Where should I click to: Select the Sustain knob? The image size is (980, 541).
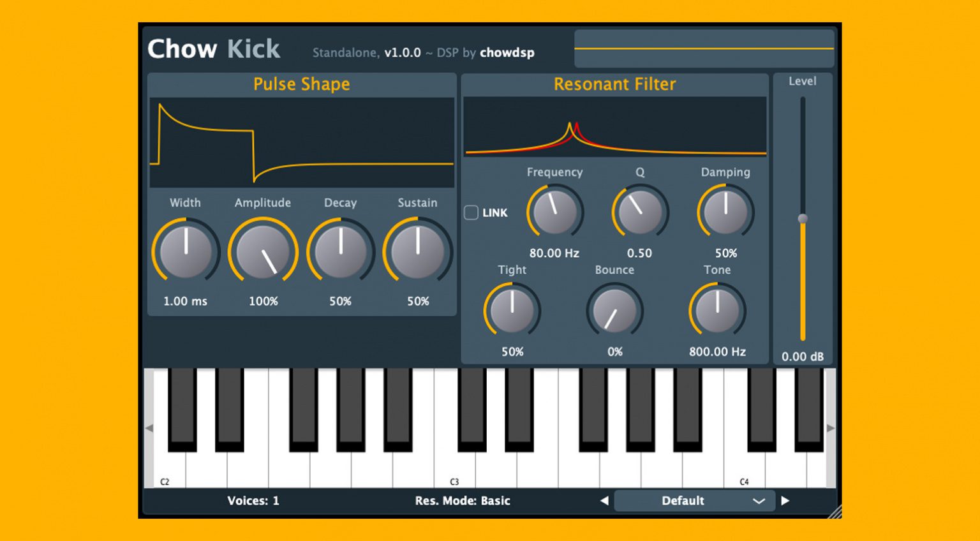tap(418, 251)
